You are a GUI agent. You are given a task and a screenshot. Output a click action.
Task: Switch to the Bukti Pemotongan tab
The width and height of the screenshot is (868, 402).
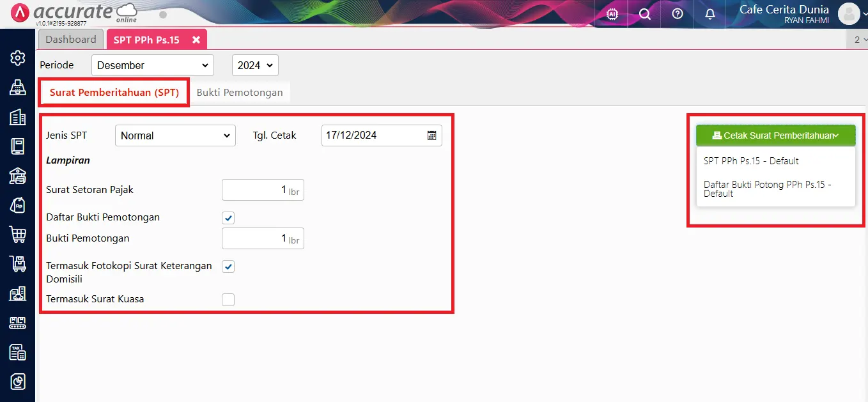click(240, 92)
